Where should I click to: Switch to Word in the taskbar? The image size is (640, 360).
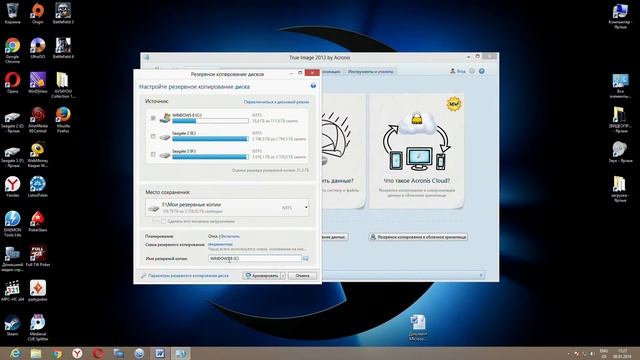click(x=160, y=353)
